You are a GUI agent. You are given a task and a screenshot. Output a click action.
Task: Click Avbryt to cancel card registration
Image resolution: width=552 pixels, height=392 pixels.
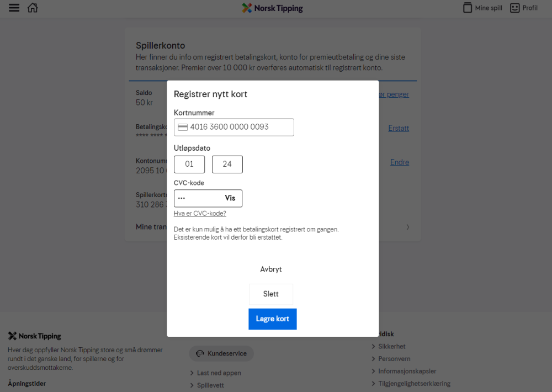(x=271, y=269)
